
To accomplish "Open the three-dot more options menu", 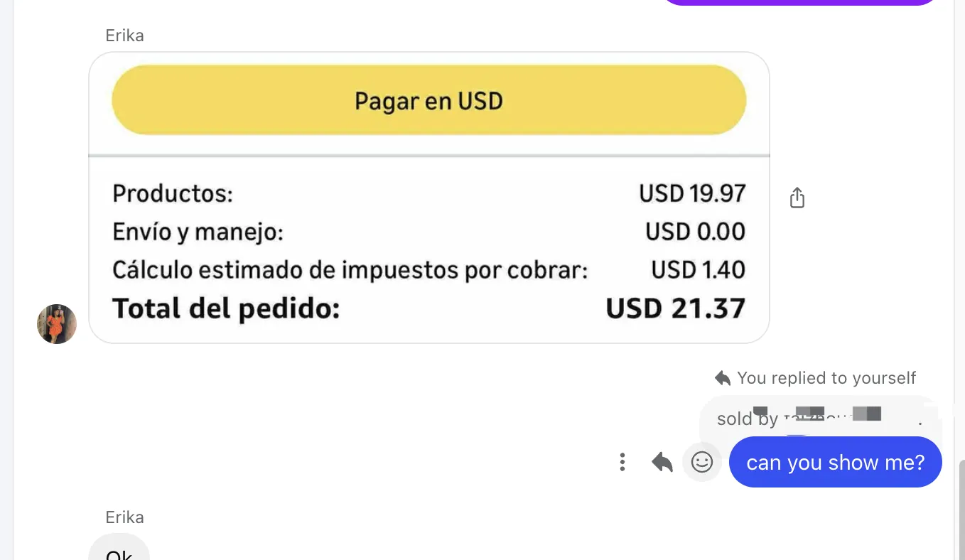I will click(x=622, y=463).
